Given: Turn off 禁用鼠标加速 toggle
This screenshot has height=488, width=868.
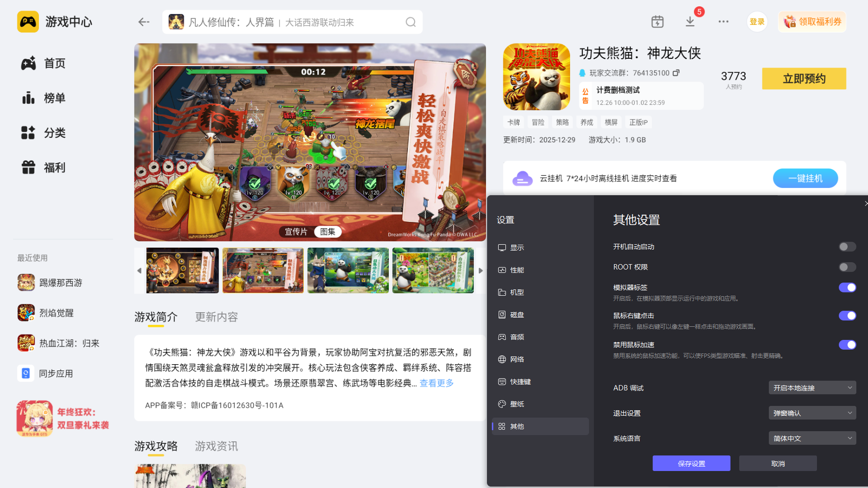Looking at the screenshot, I should point(847,345).
